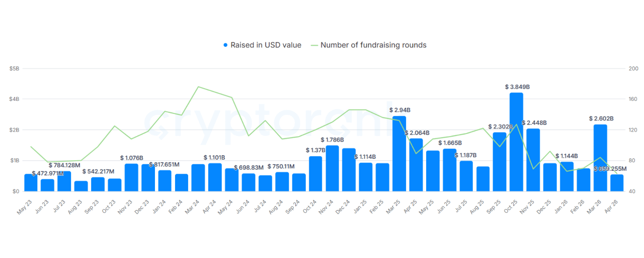Click the May 23 bar at chart start
The width and height of the screenshot is (644, 258).
pyautogui.click(x=31, y=183)
